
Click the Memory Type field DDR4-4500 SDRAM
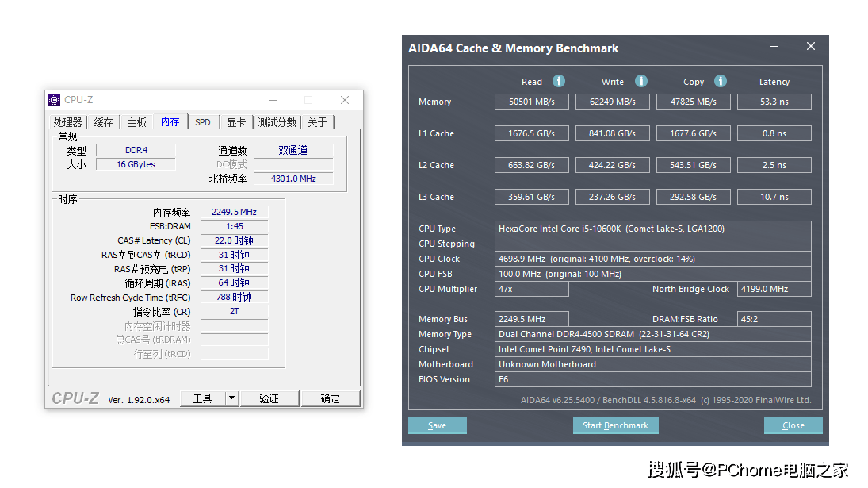click(x=652, y=334)
